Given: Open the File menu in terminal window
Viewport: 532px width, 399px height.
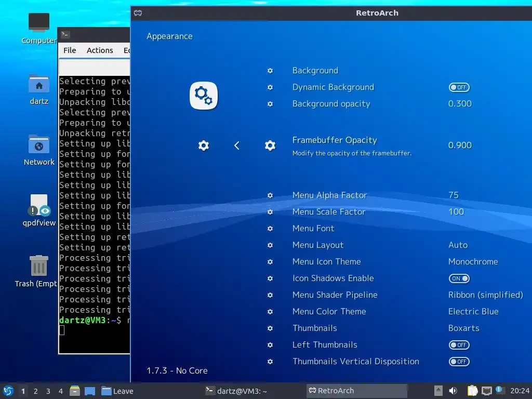Looking at the screenshot, I should [70, 50].
